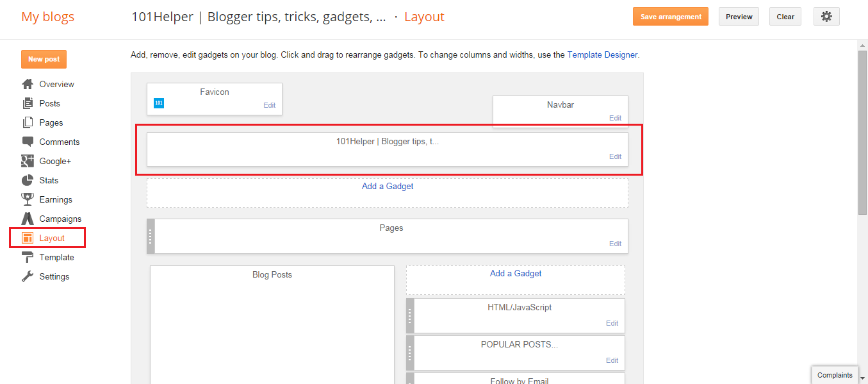This screenshot has width=868, height=384.
Task: Click the Clear button
Action: pyautogui.click(x=785, y=17)
